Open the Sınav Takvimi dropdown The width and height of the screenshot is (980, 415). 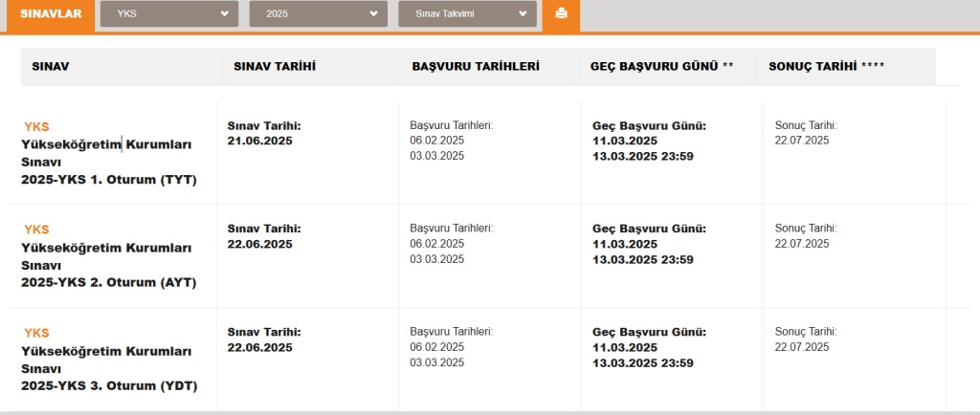[467, 13]
